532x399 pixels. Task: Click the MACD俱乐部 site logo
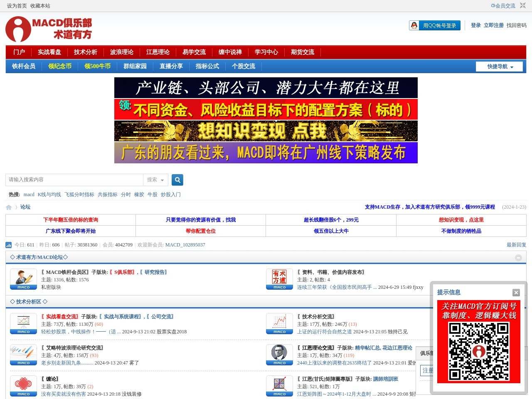pos(49,29)
